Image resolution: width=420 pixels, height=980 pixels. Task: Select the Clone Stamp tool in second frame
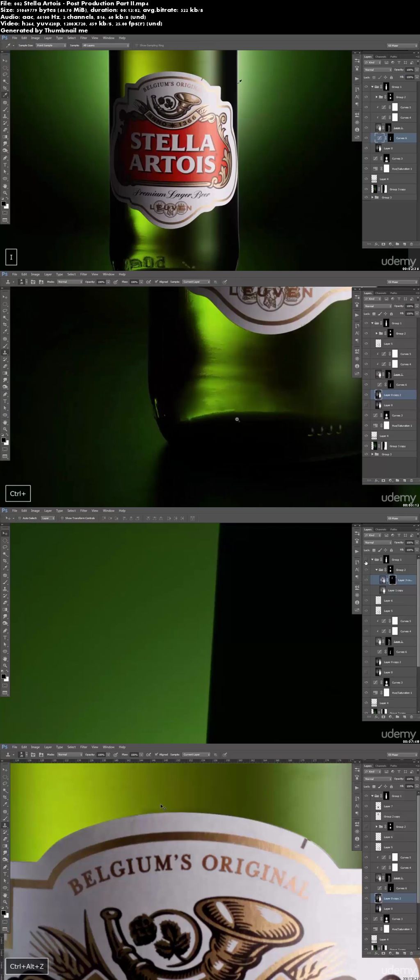coord(5,353)
